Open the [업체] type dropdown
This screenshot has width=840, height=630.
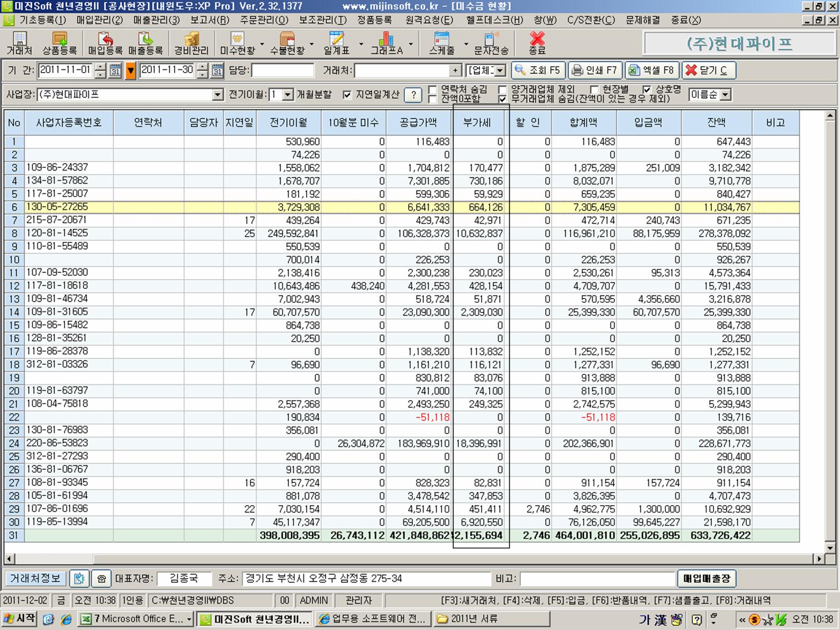click(x=500, y=70)
